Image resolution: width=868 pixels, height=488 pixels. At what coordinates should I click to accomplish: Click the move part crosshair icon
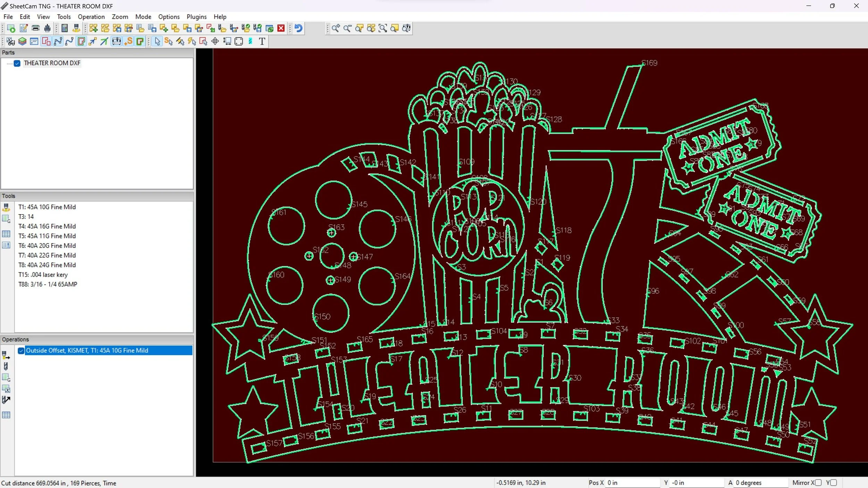215,42
